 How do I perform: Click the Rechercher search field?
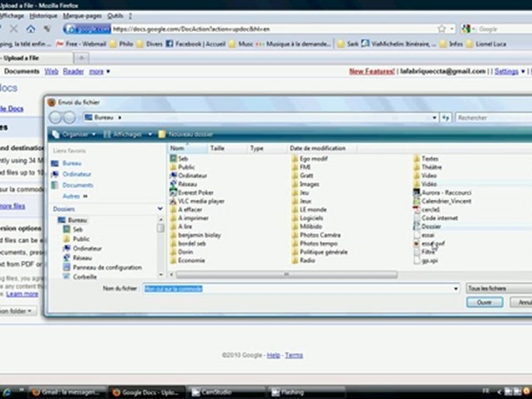(x=494, y=117)
